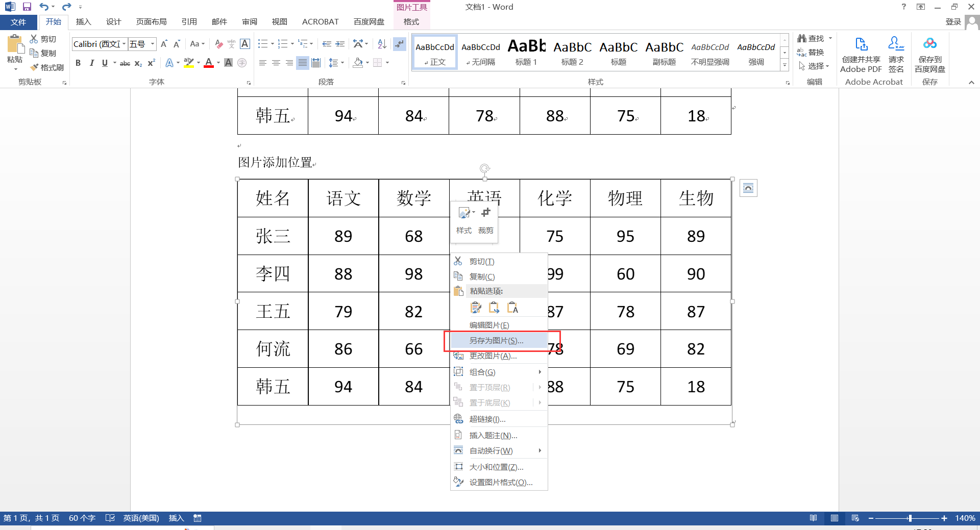This screenshot has height=530, width=980.
Task: Toggle Bold formatting
Action: (78, 63)
